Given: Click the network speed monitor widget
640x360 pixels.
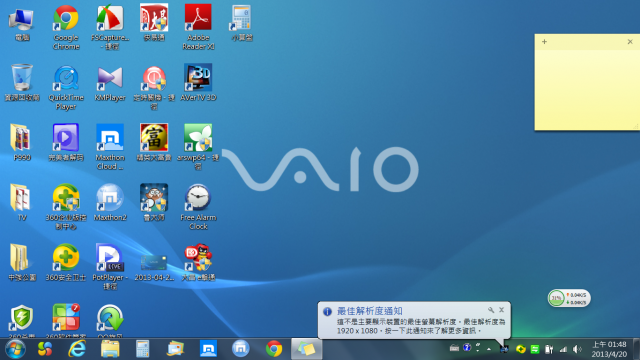Looking at the screenshot, I should click(x=569, y=298).
